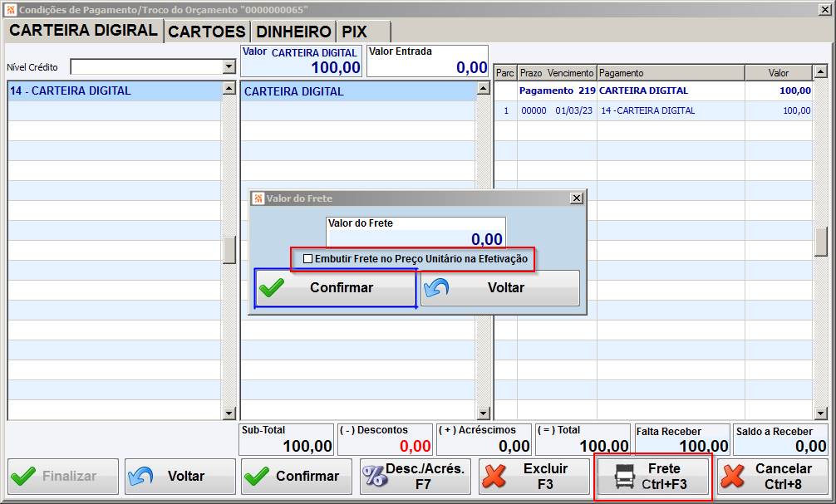Image resolution: width=836 pixels, height=504 pixels.
Task: Click the green checkmark icon on Finalizar
Action: pos(23,476)
